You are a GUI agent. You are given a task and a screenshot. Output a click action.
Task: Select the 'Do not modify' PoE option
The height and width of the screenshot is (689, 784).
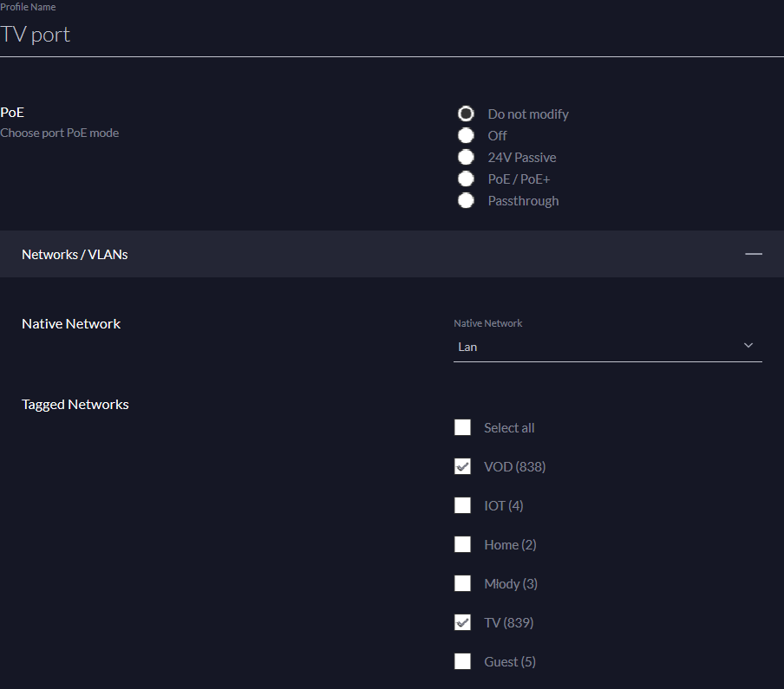[x=466, y=114]
